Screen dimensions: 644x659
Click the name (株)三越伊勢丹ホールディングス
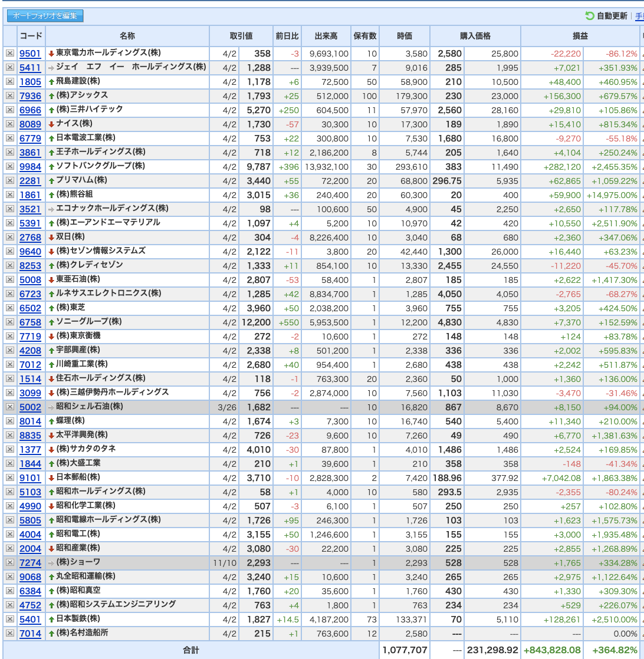point(112,393)
